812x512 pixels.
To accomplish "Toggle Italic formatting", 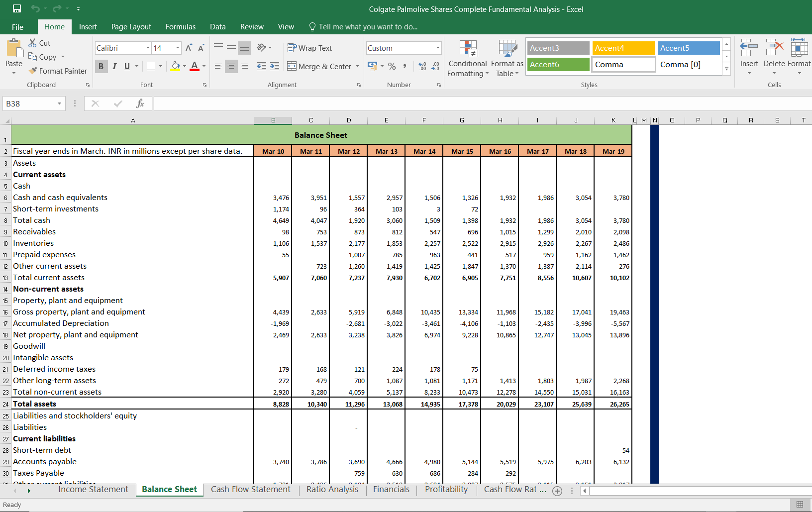I will coord(114,66).
